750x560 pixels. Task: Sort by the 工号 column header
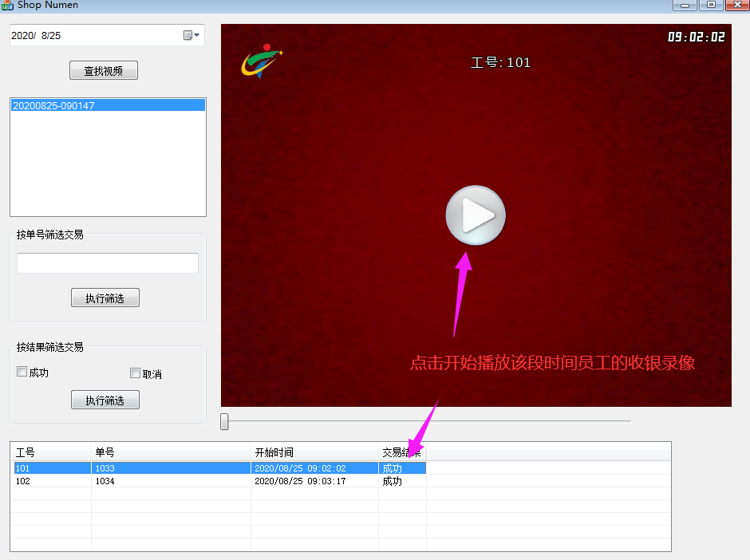[51, 452]
